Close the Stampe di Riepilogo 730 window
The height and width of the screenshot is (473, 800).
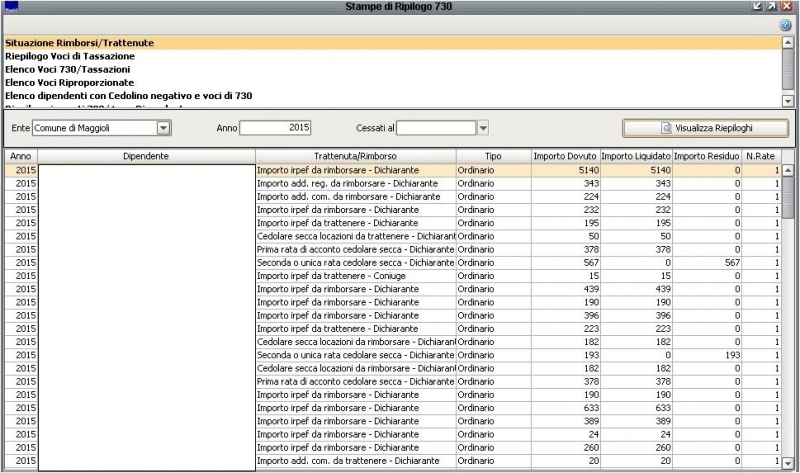point(787,7)
